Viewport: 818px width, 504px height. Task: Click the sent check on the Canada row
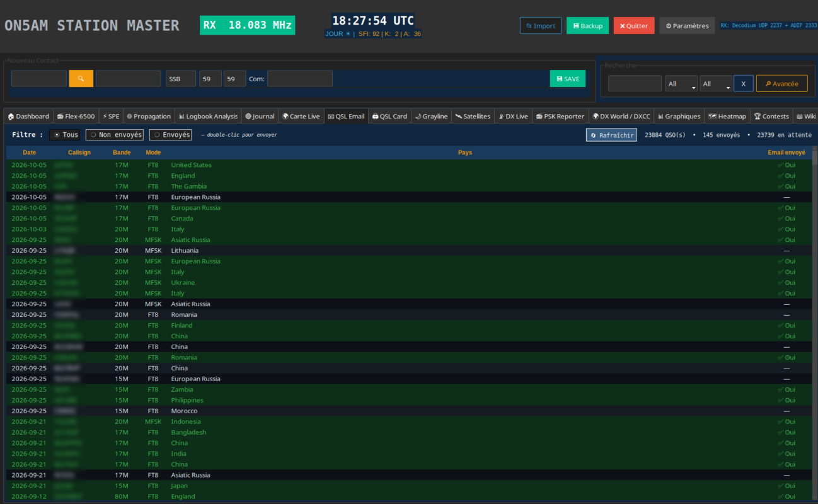(x=780, y=219)
